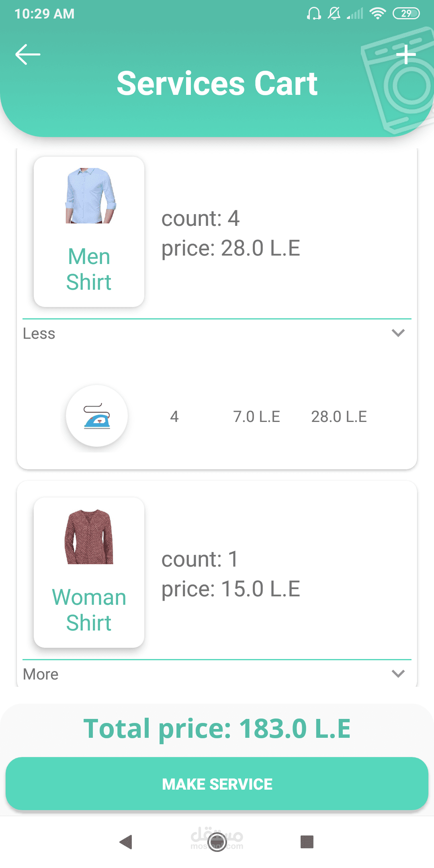This screenshot has width=434, height=868.
Task: Tap the ironing service icon
Action: click(x=97, y=416)
